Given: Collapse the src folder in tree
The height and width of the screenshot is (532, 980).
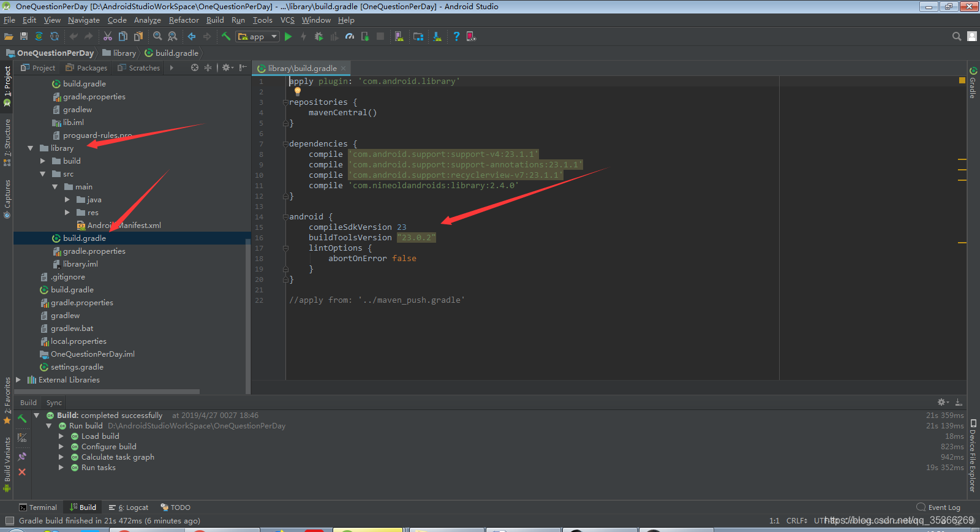Looking at the screenshot, I should (42, 174).
